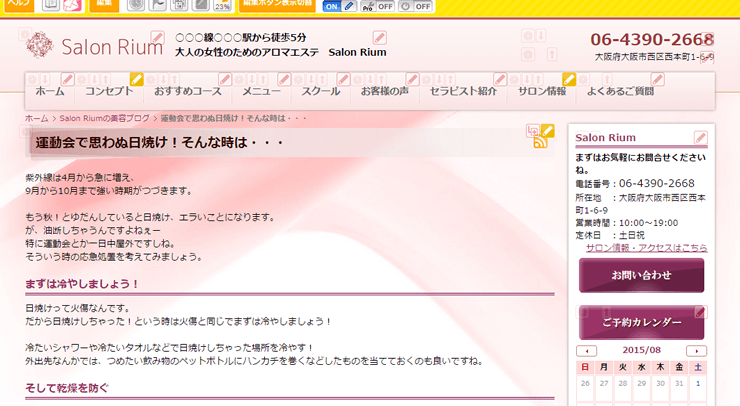The image size is (740, 406).
Task: Click the Salon Rium sidebar panel title
Action: 605,137
